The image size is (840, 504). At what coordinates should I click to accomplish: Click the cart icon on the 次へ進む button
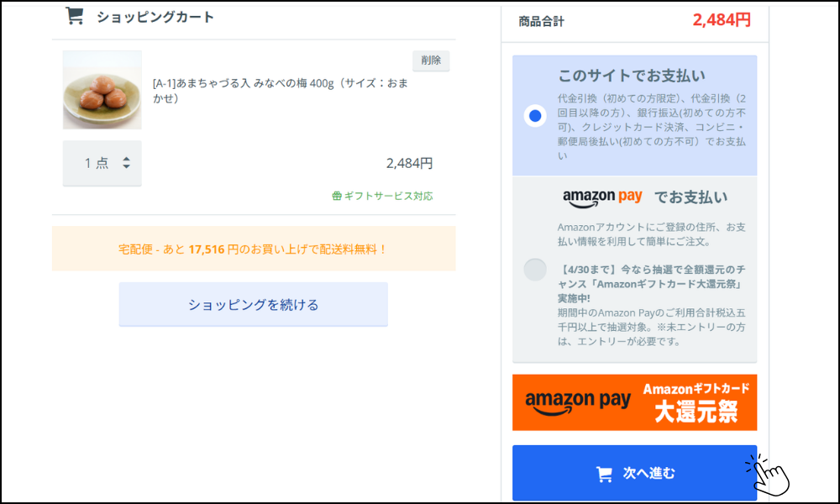(x=603, y=474)
